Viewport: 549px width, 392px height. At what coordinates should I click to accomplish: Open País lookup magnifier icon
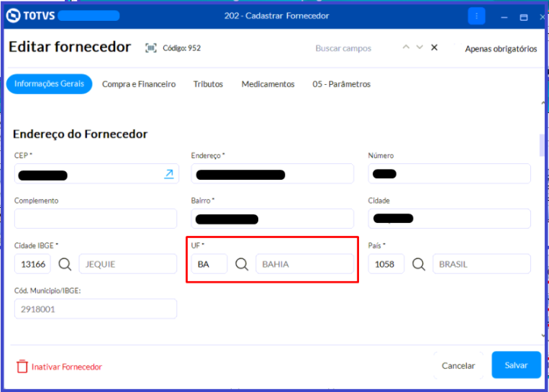coord(418,264)
